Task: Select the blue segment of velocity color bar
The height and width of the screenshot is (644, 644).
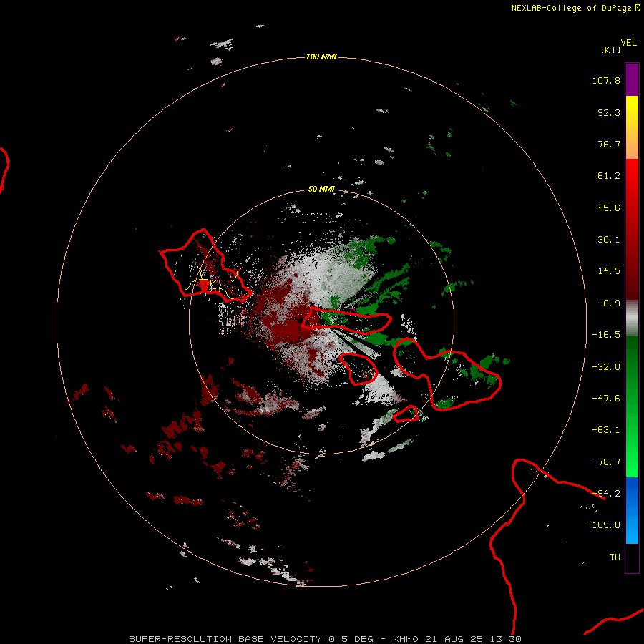Action: pyautogui.click(x=632, y=510)
